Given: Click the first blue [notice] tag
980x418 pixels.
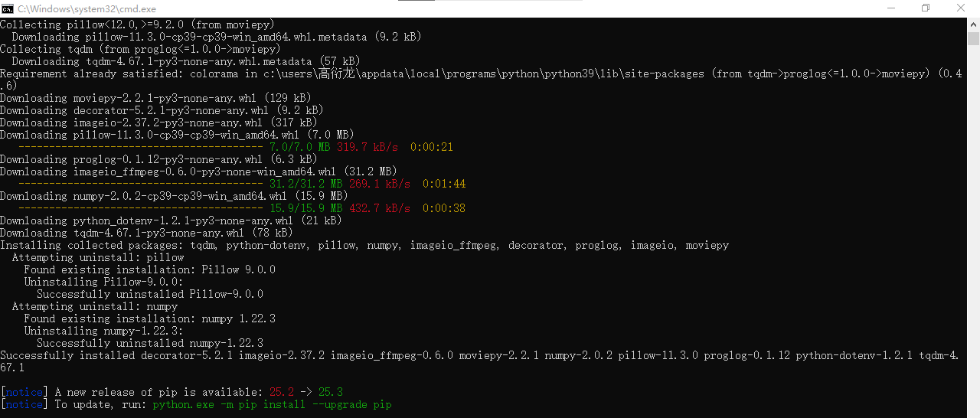Looking at the screenshot, I should coord(24,392).
